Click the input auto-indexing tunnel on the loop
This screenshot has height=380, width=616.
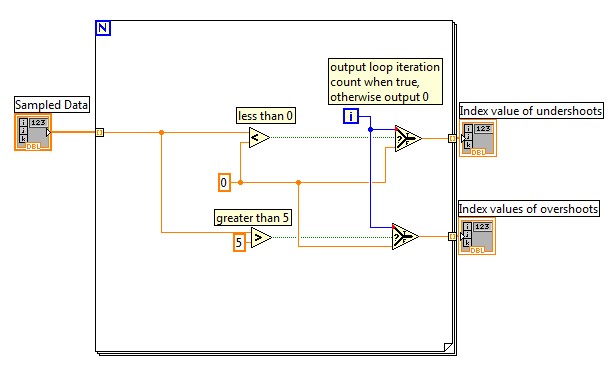coord(100,132)
